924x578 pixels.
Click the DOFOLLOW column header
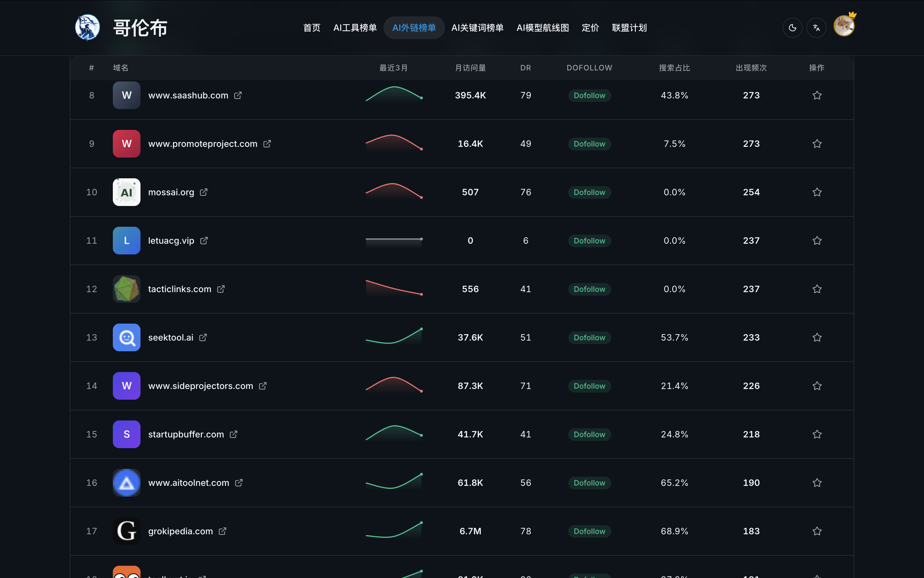point(589,68)
